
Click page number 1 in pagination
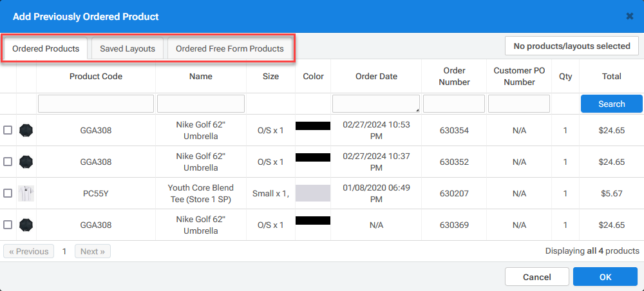click(x=64, y=251)
